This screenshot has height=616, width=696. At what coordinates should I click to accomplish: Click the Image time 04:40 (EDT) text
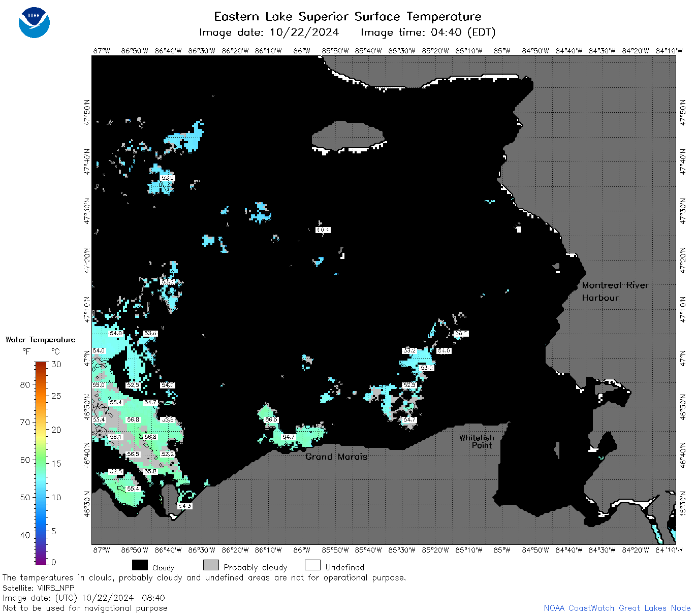(428, 33)
